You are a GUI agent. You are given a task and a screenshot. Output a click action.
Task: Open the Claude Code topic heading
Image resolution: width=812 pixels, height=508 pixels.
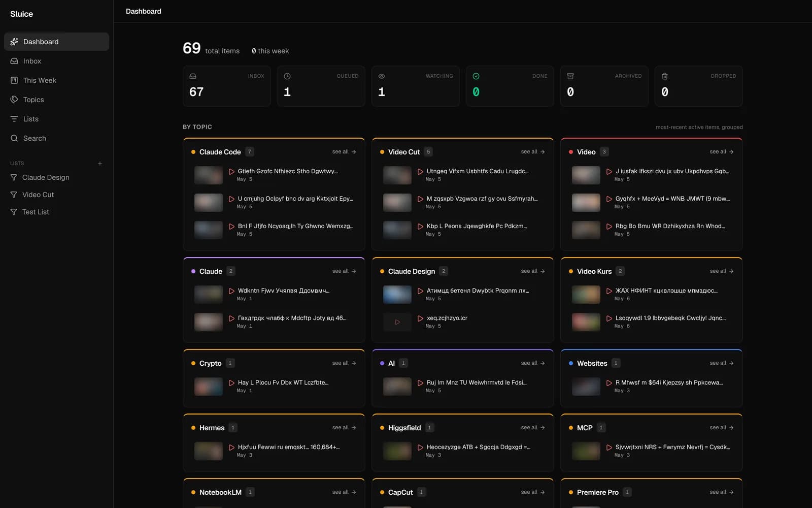[x=220, y=152]
